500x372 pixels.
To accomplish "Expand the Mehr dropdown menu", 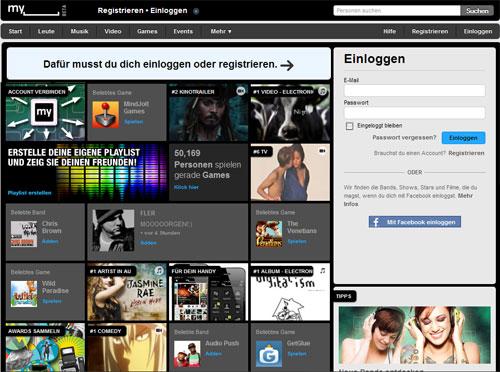I will (x=221, y=31).
